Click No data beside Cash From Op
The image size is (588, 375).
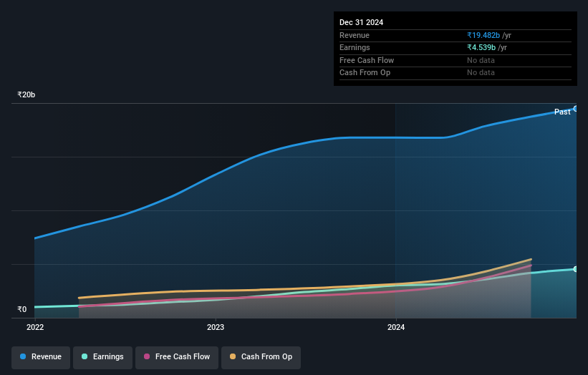[481, 73]
